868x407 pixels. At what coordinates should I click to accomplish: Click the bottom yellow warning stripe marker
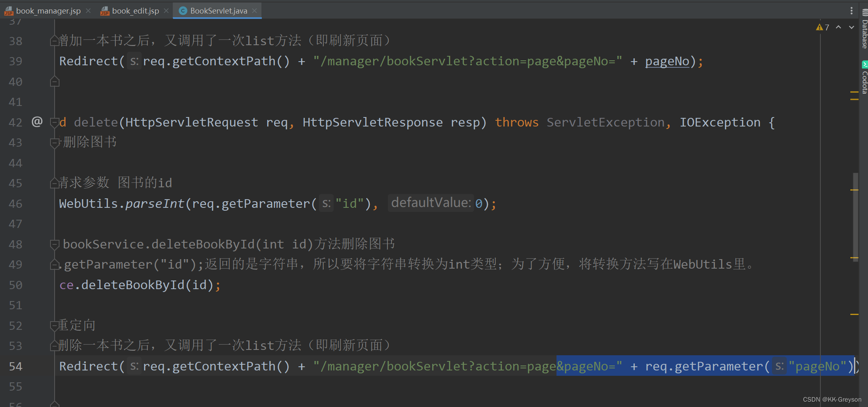(x=854, y=314)
